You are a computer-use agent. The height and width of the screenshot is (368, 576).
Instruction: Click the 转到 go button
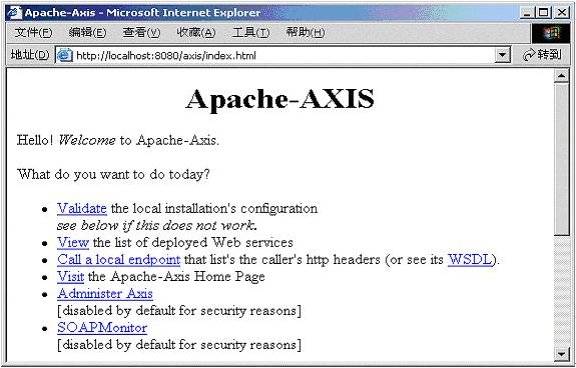coord(542,55)
